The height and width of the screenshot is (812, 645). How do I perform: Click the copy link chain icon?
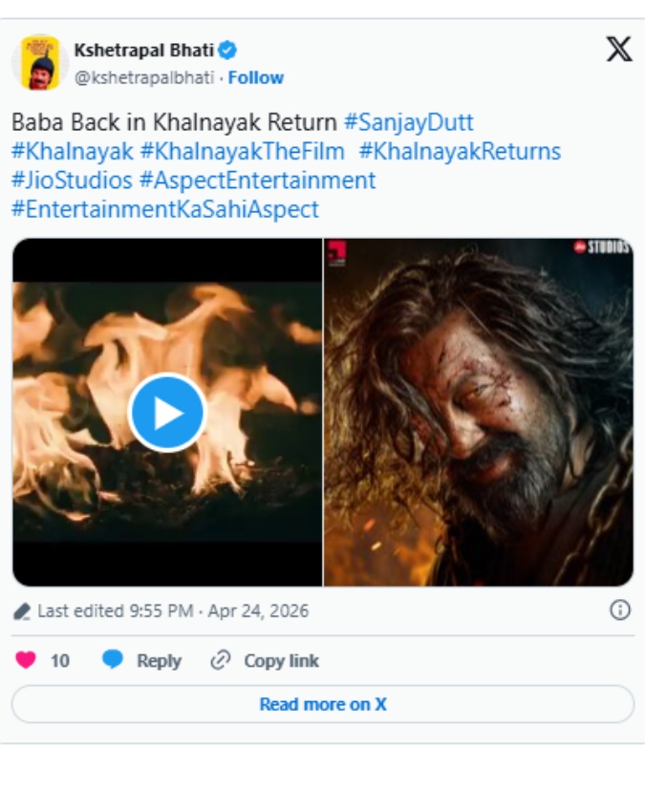coord(221,660)
